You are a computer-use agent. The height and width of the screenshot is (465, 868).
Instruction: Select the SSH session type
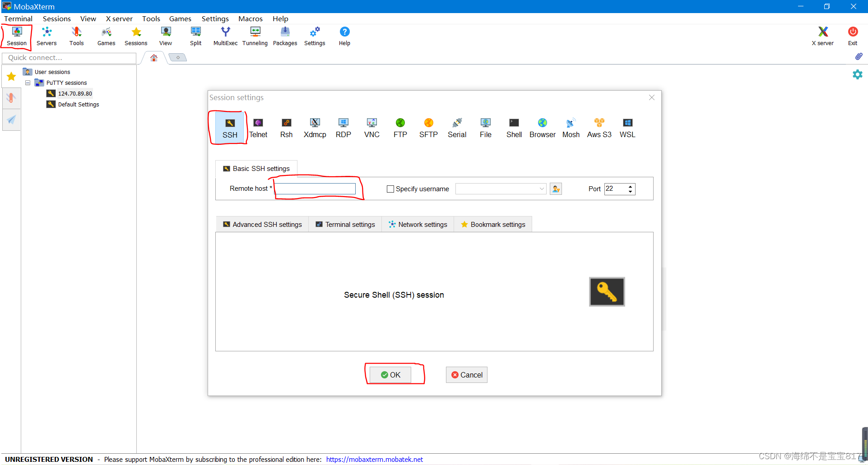tap(230, 128)
